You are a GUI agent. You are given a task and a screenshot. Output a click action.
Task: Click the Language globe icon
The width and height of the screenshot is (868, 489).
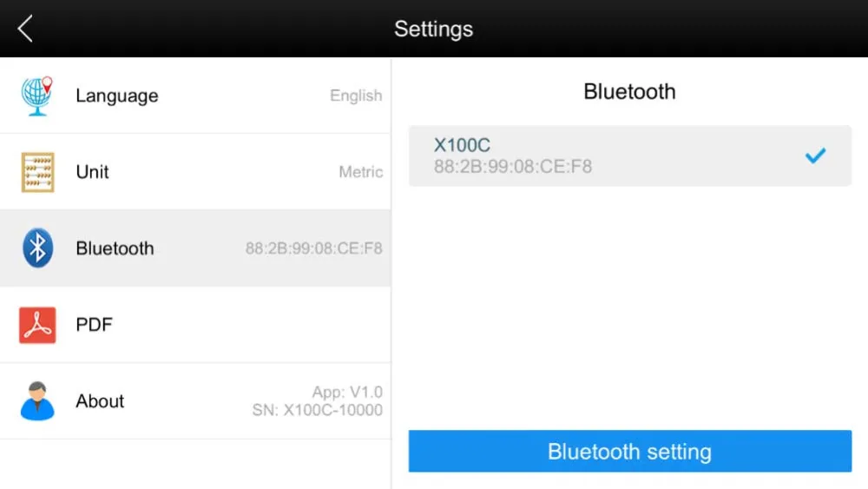pyautogui.click(x=37, y=96)
